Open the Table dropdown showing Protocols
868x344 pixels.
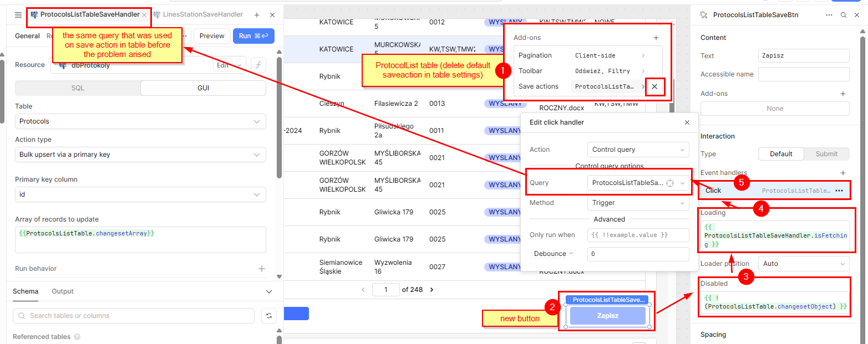[140, 121]
